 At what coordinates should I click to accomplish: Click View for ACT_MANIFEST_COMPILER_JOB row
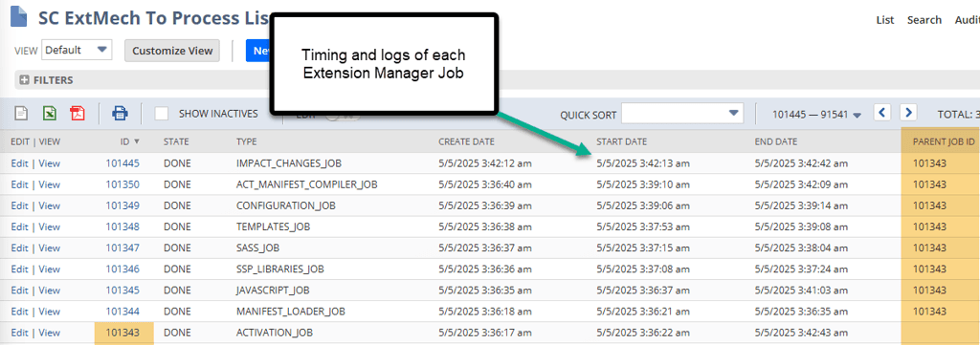[50, 184]
